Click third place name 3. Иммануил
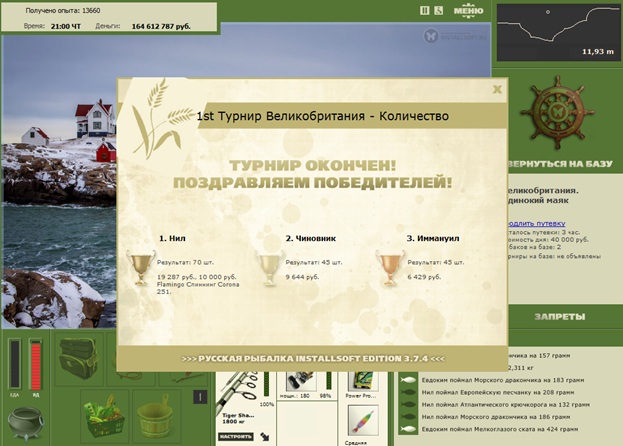 click(x=433, y=238)
